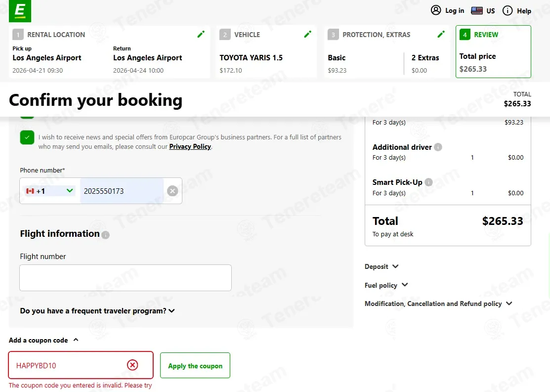Image resolution: width=550 pixels, height=392 pixels.
Task: Click step 1 number badge
Action: click(18, 35)
